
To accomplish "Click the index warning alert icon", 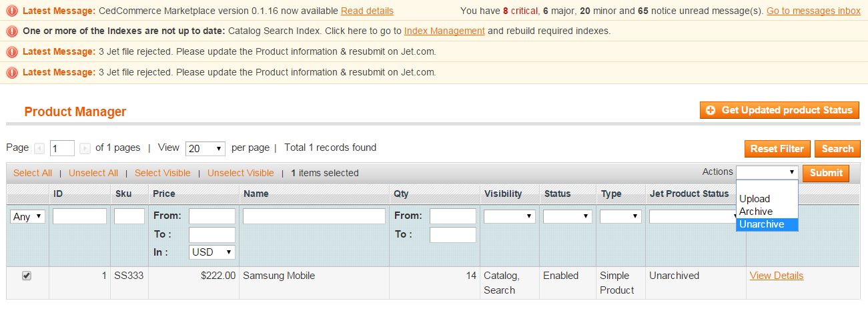I will 12,31.
